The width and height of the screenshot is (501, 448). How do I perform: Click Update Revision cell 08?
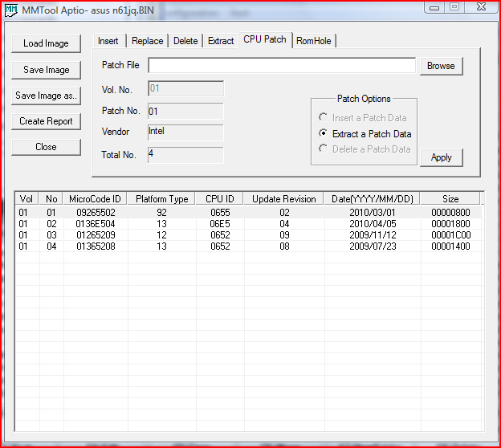click(x=284, y=246)
